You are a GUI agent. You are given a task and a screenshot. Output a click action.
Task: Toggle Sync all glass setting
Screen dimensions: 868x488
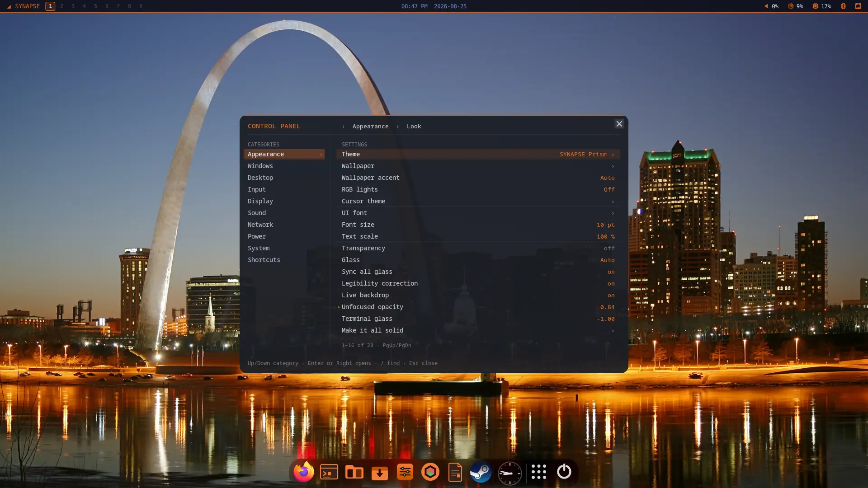(478, 272)
